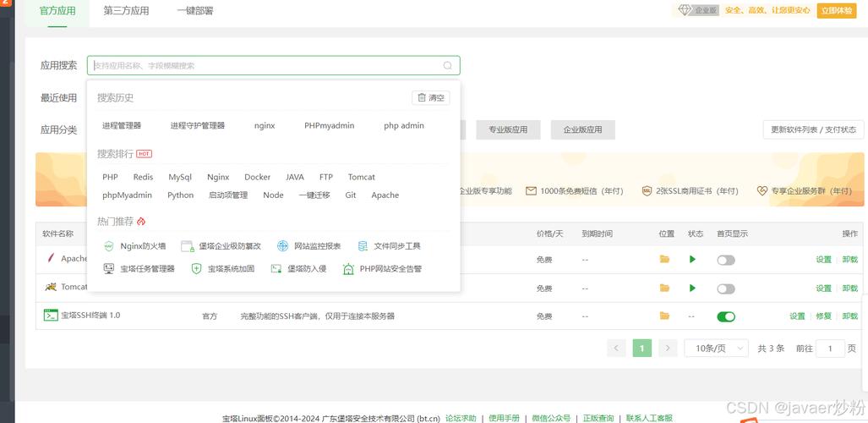
Task: Open 文件同步工具 recommendation
Action: 389,245
